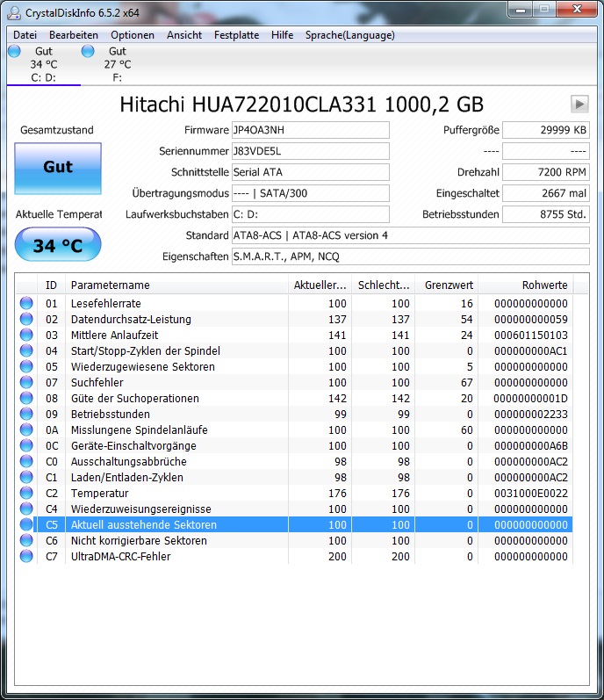This screenshot has height=700, width=604.
Task: Click the next disk arrow button
Action: click(579, 105)
